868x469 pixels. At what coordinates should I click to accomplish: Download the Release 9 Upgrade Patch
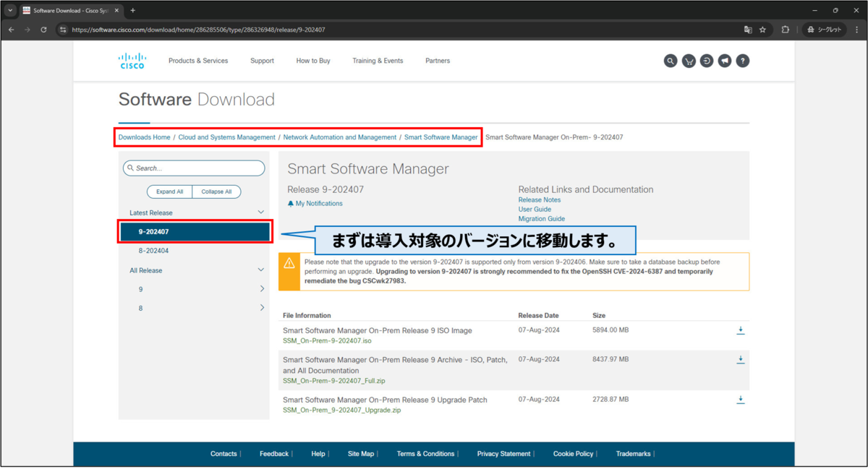(x=740, y=399)
